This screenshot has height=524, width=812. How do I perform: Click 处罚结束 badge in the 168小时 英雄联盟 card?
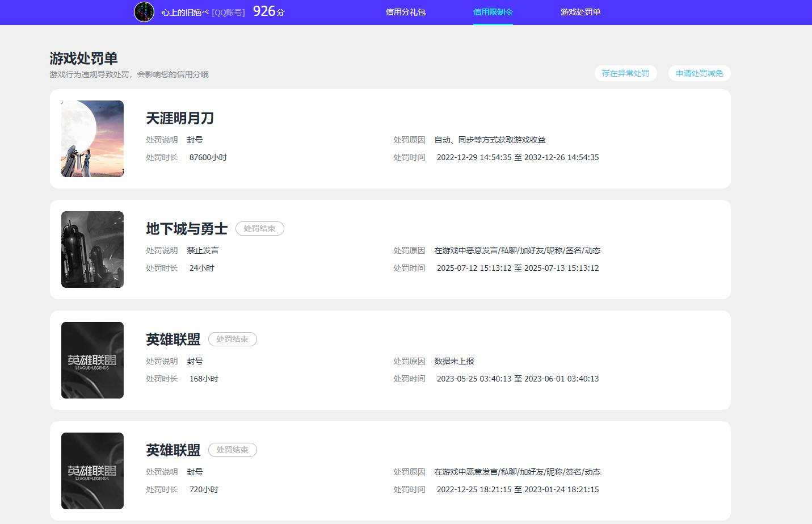tap(233, 339)
